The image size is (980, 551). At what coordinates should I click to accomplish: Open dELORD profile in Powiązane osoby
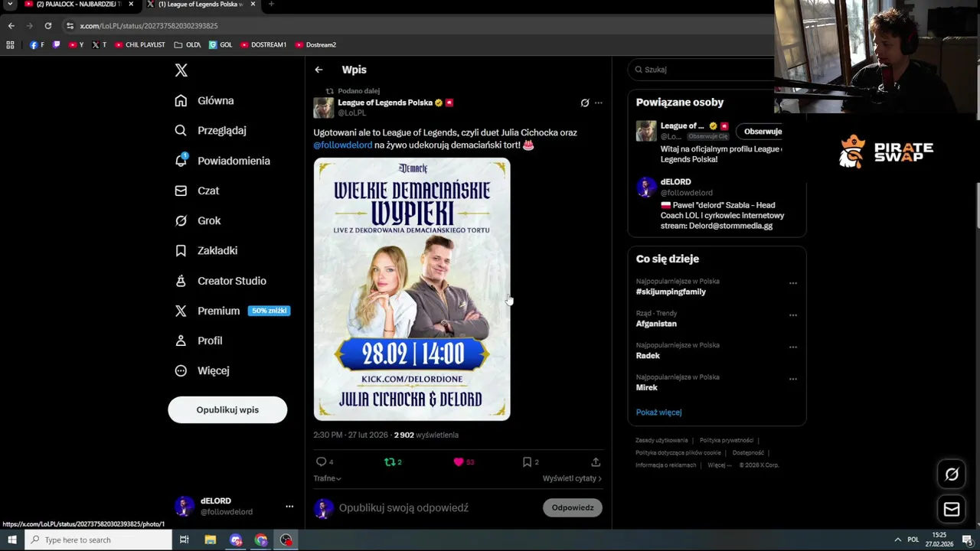click(x=676, y=182)
